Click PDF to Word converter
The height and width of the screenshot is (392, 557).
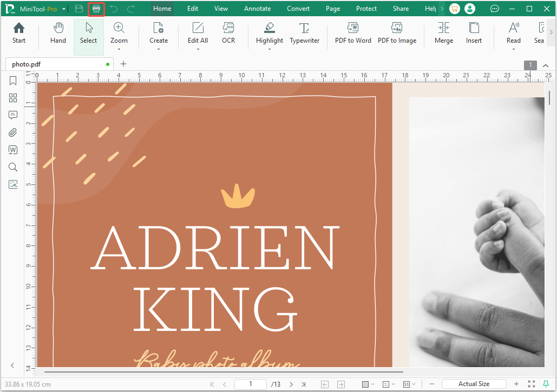(353, 33)
